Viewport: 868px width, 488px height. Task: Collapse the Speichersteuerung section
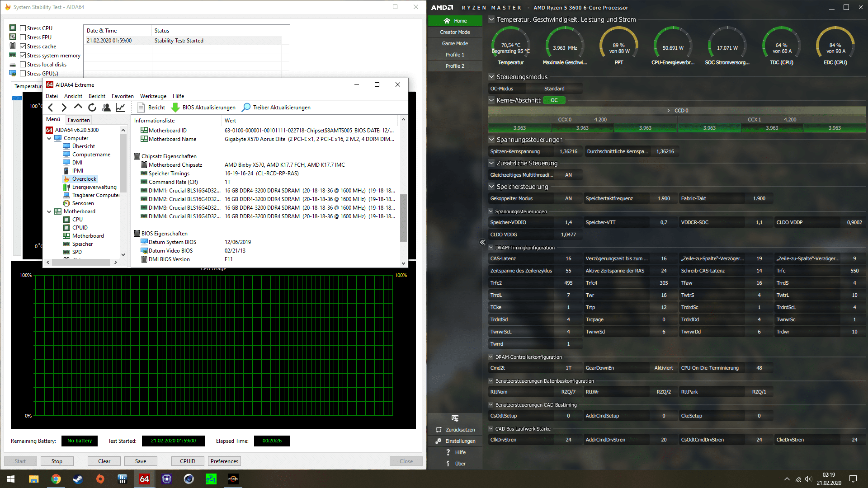[491, 187]
